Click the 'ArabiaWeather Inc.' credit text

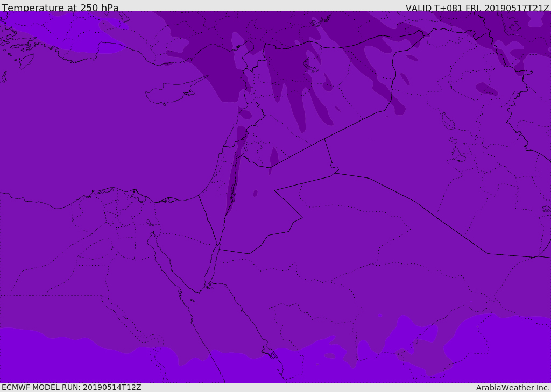[512, 388]
